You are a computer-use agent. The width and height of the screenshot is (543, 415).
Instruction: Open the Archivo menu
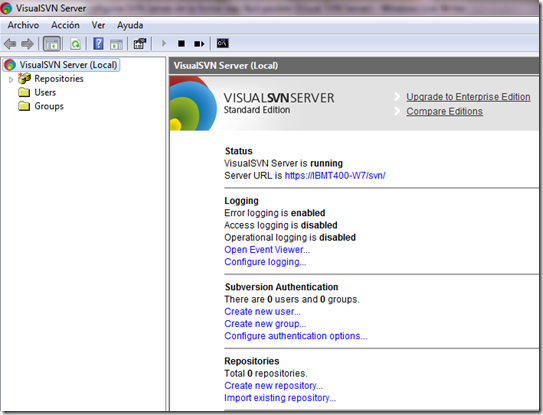tap(23, 25)
